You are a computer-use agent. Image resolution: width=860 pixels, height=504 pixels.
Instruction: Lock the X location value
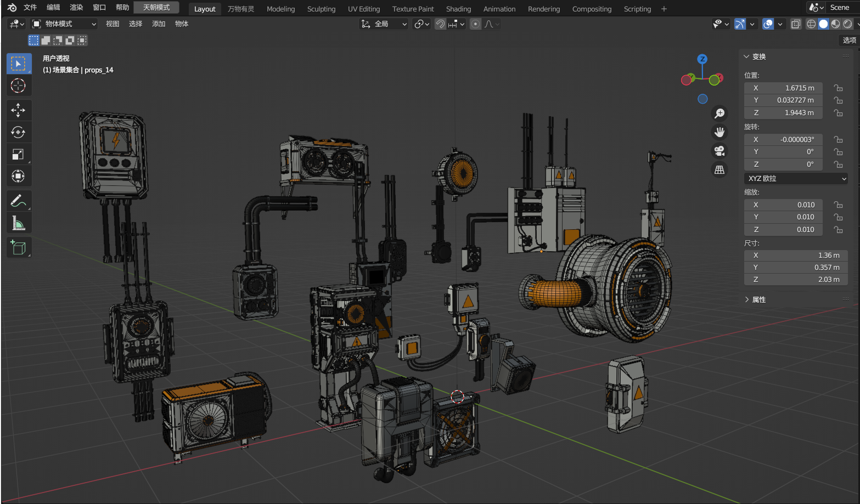(838, 88)
